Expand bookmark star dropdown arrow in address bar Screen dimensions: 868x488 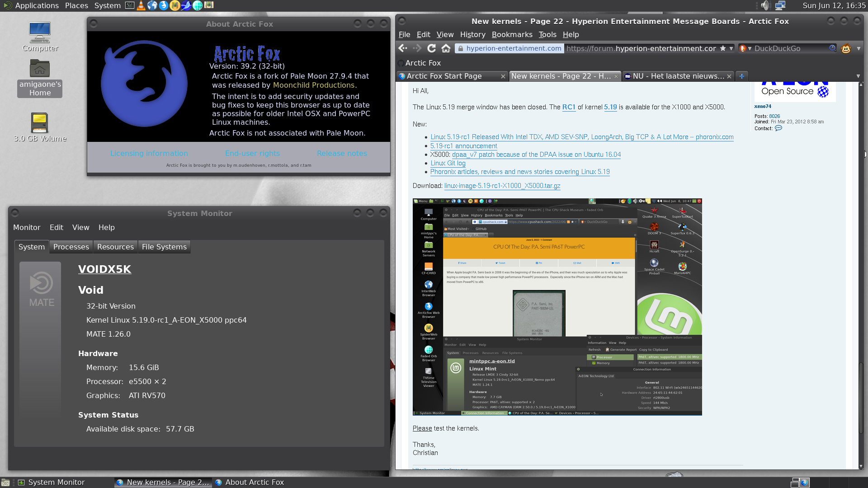click(731, 48)
